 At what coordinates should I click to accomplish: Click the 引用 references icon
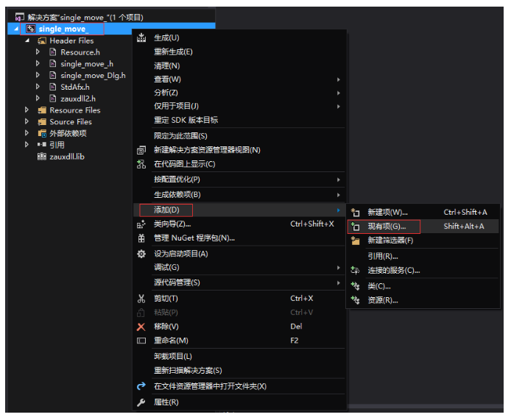click(42, 144)
